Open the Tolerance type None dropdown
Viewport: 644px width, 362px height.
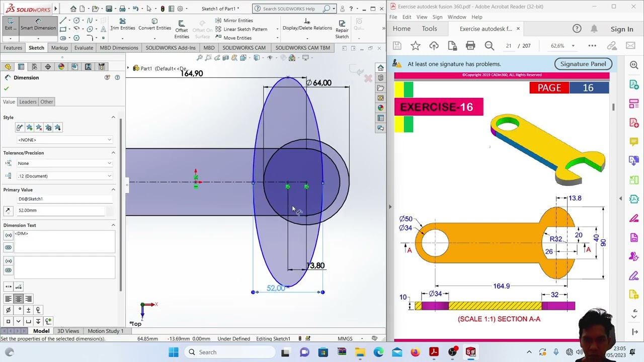[x=64, y=163]
